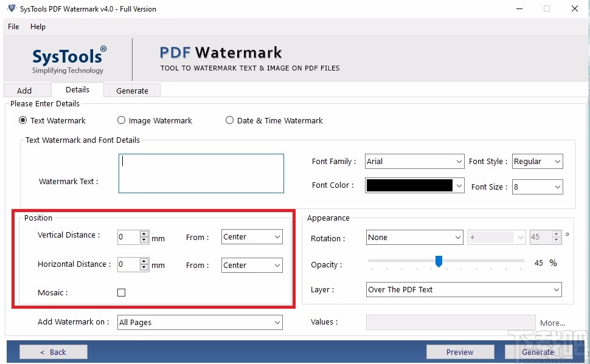Screen dimensions: 590x364
Task: Select the Image Watermark option
Action: point(120,120)
